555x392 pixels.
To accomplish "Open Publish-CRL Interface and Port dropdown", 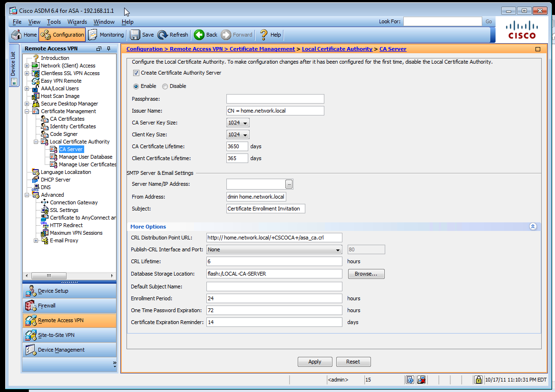I will 274,249.
